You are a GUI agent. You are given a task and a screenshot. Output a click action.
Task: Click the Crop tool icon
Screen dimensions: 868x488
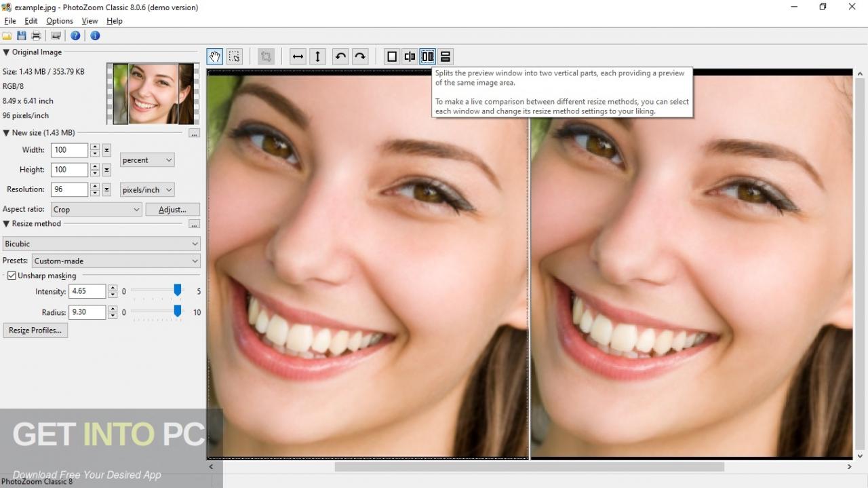(267, 56)
